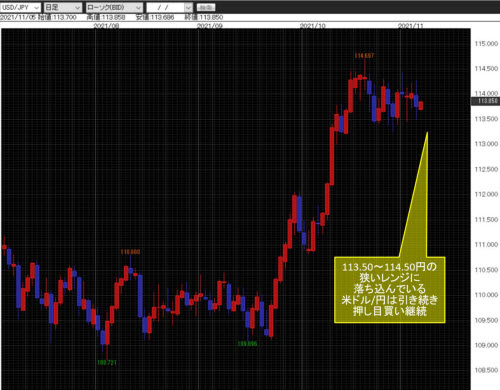Click the 2021/10 date axis label
The height and width of the screenshot is (390, 500).
click(312, 26)
